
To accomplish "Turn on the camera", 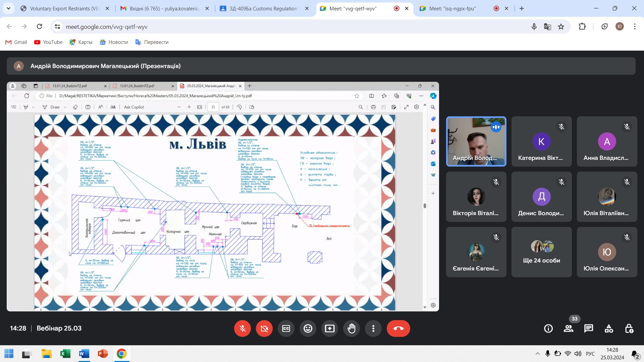I will (x=264, y=328).
